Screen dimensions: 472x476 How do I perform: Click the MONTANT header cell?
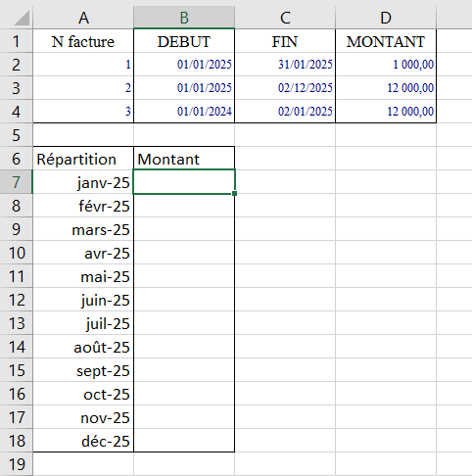coord(386,41)
